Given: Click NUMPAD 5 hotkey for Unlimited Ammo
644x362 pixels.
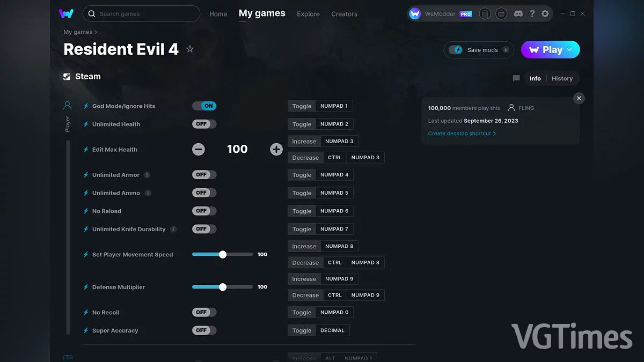Looking at the screenshot, I should pyautogui.click(x=334, y=193).
